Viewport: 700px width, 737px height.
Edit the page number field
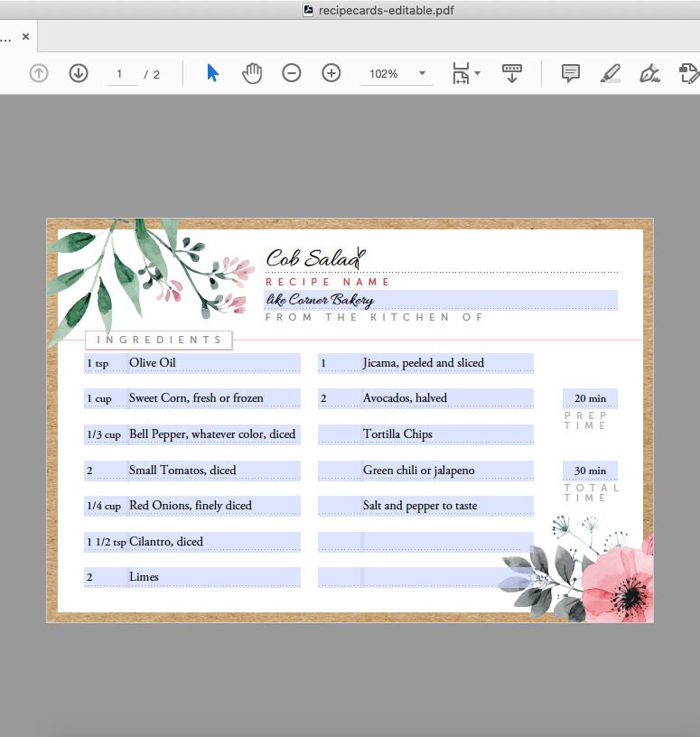tap(123, 74)
